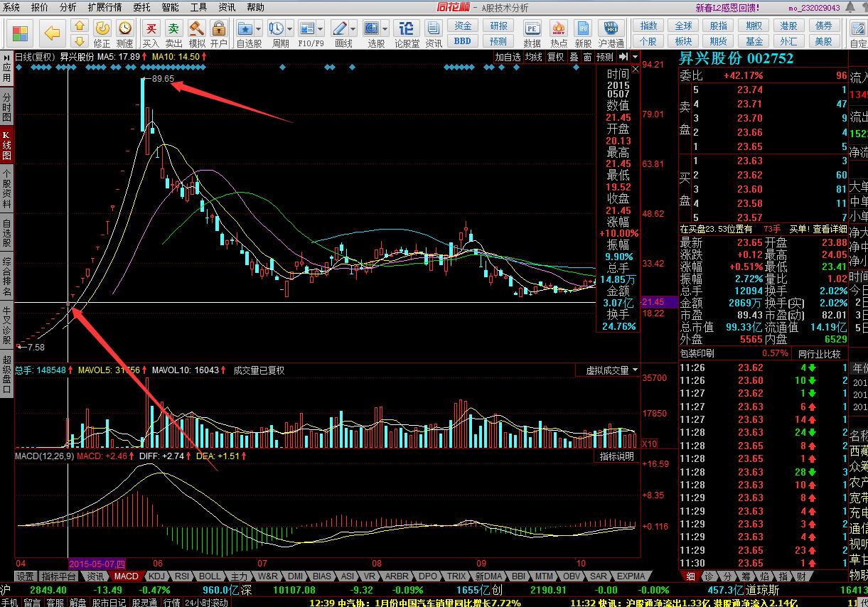Click the 港股 button
Screen dimensions: 868x607
pos(788,26)
